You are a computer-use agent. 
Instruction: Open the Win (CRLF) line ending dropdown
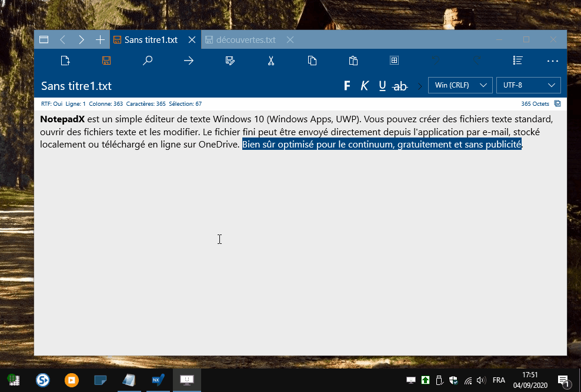point(460,85)
